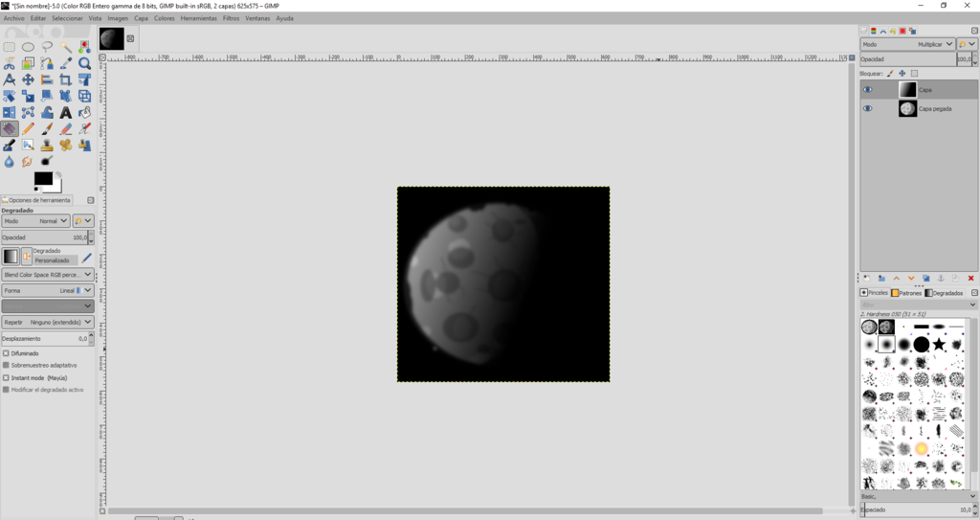The height and width of the screenshot is (520, 980).
Task: Toggle Instant mode checkbox
Action: point(6,377)
